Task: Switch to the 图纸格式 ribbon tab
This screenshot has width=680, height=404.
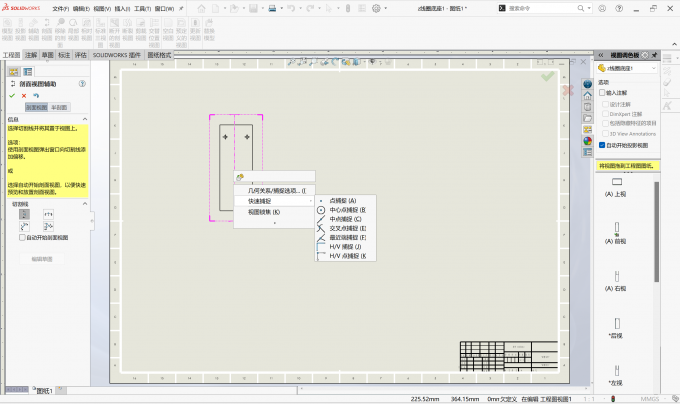Action: tap(159, 55)
